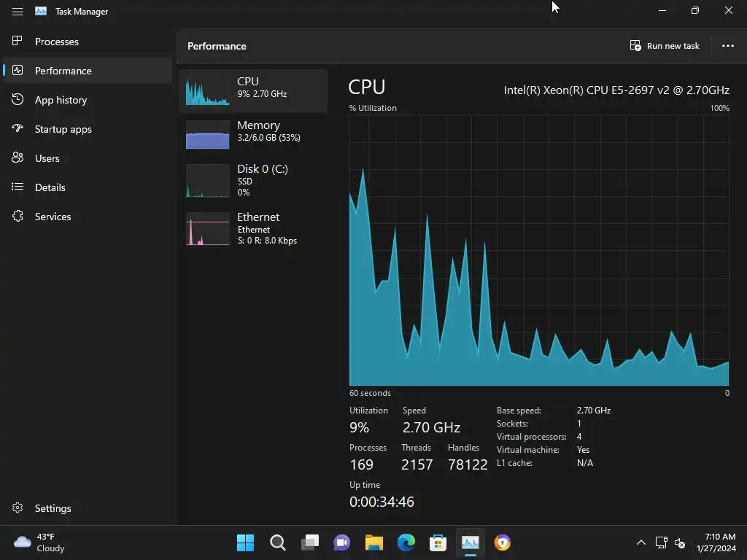747x560 pixels.
Task: Click the Run new task icon
Action: pyautogui.click(x=635, y=46)
